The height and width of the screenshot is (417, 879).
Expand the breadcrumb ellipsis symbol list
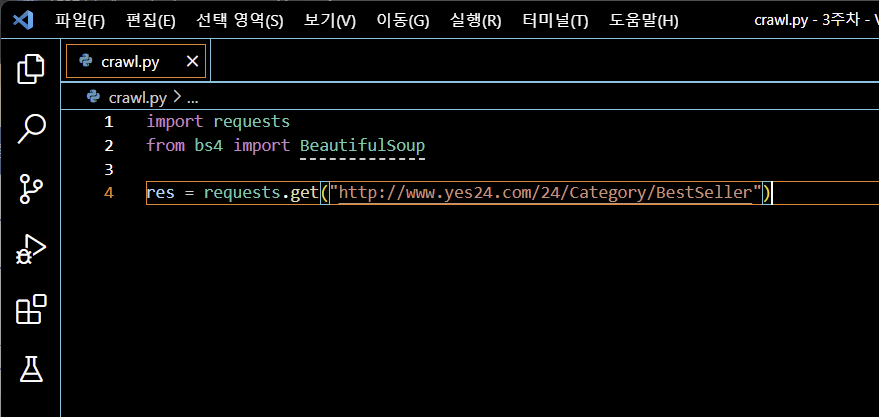click(192, 99)
